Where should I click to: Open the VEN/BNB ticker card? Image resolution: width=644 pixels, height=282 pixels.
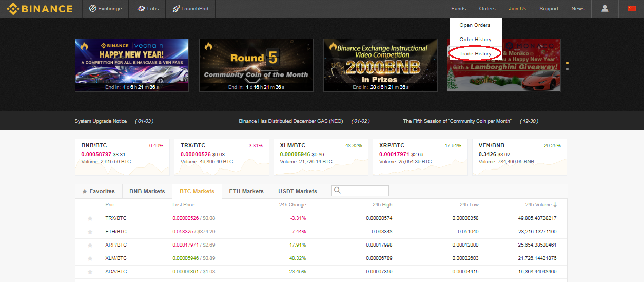click(520, 157)
